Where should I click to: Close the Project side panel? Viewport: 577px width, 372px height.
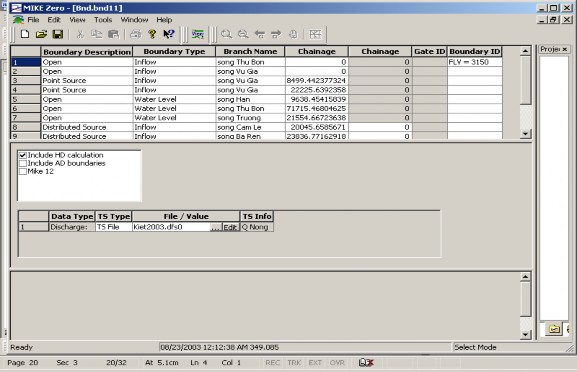pos(565,49)
